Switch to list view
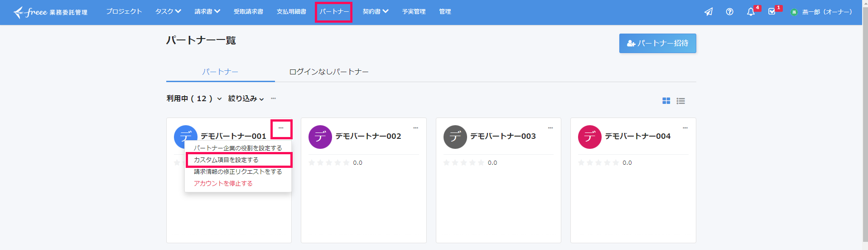The image size is (868, 250). tap(680, 101)
